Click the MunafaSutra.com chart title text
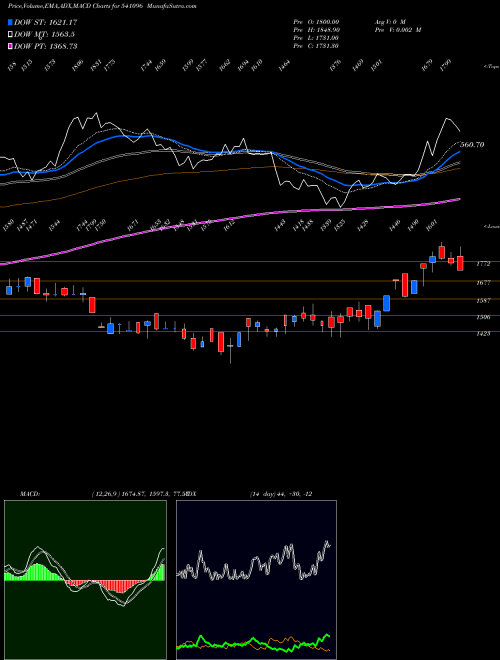The width and height of the screenshot is (500, 660). pos(174,6)
